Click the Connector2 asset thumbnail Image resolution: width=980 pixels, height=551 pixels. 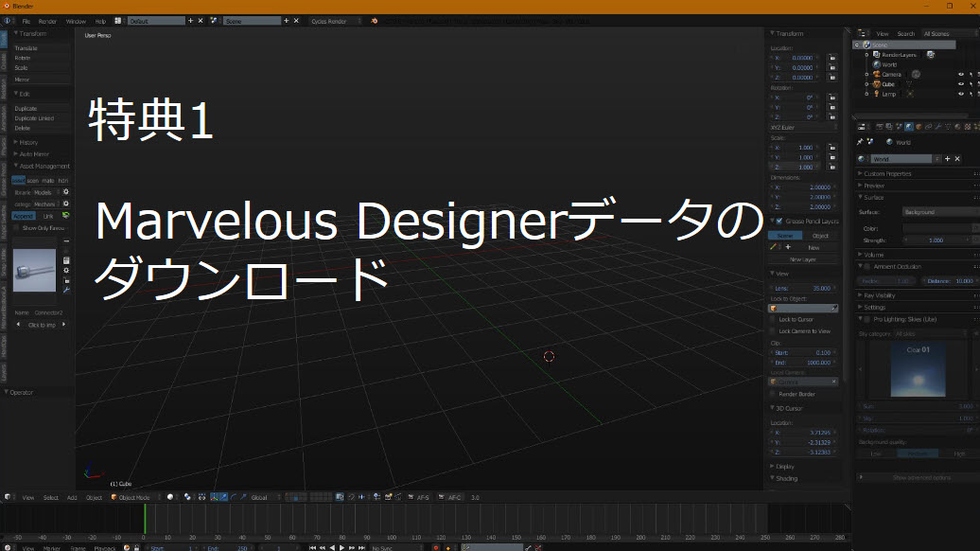(x=34, y=270)
